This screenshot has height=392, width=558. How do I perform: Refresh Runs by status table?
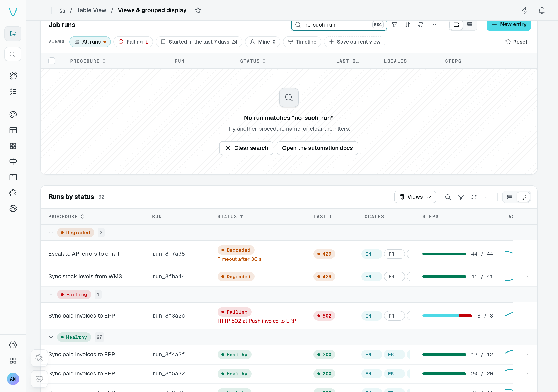(x=474, y=197)
